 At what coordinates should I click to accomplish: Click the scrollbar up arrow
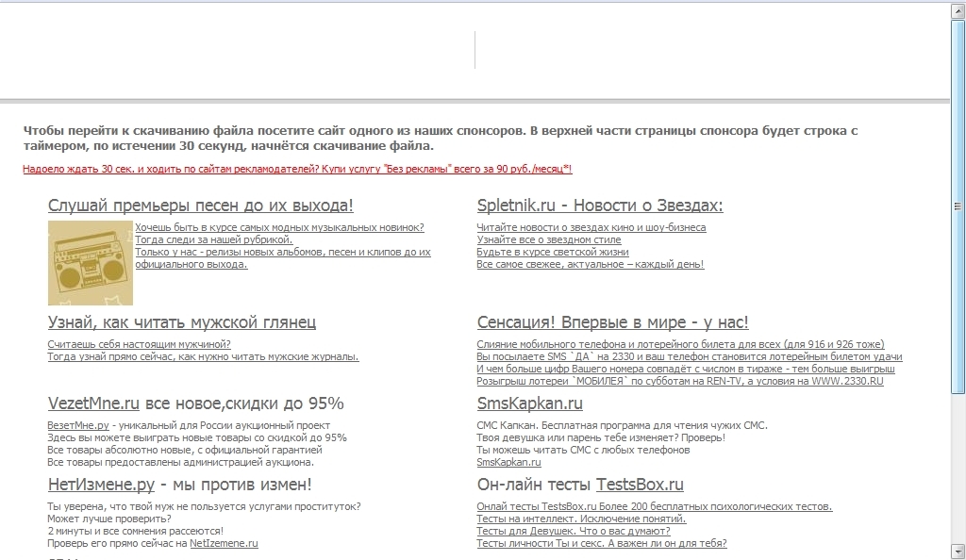[x=958, y=10]
